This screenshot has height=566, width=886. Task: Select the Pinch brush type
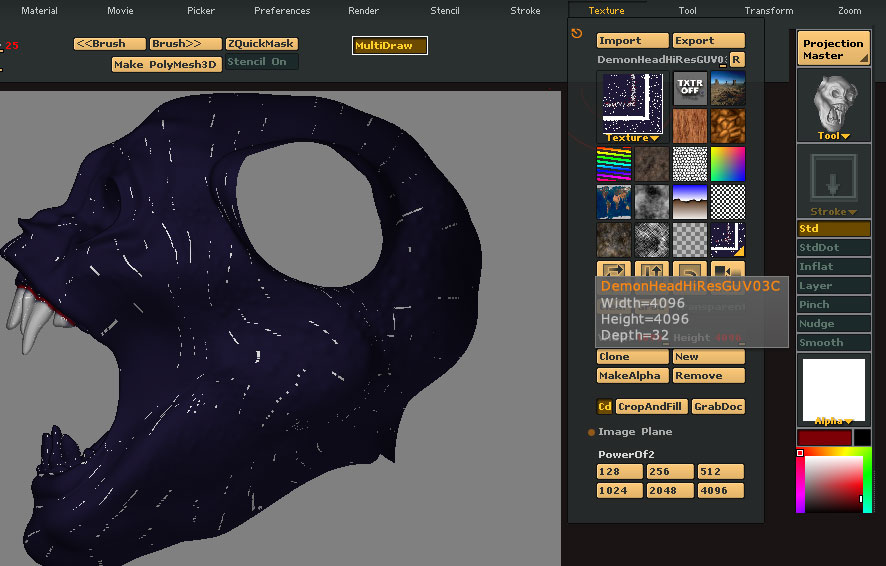[833, 304]
